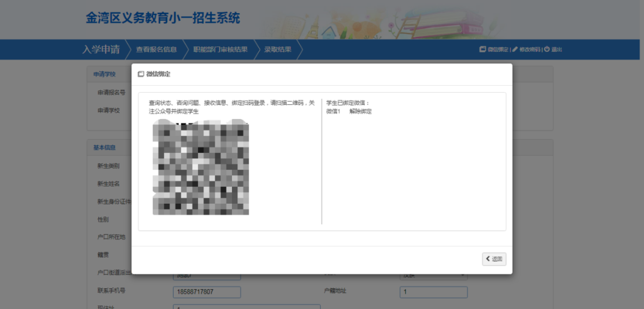644x309 pixels.
Task: Click the 金湾区义务教育小一招生系统 title
Action: 163,18
